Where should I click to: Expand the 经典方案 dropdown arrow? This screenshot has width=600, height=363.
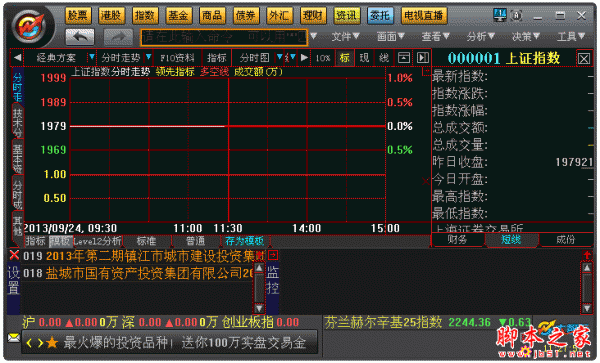tap(92, 57)
